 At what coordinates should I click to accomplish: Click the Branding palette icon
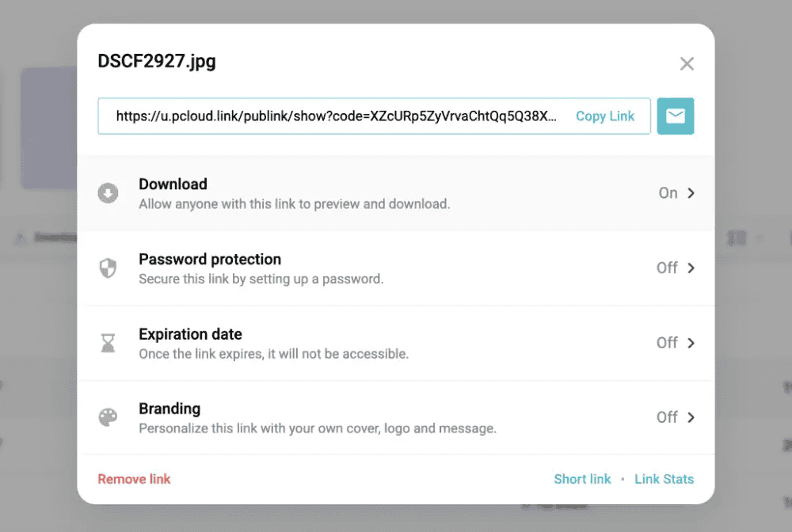(108, 417)
